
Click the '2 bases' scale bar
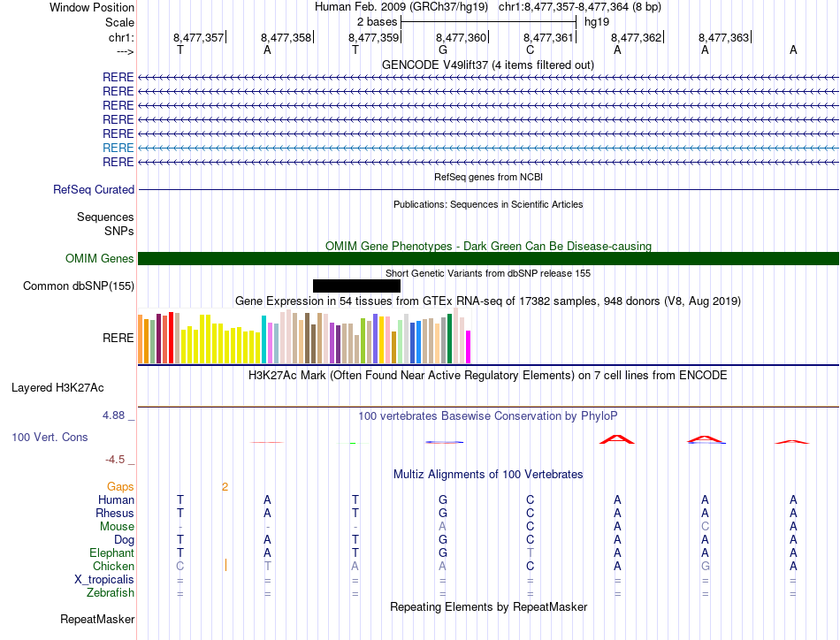pos(488,22)
